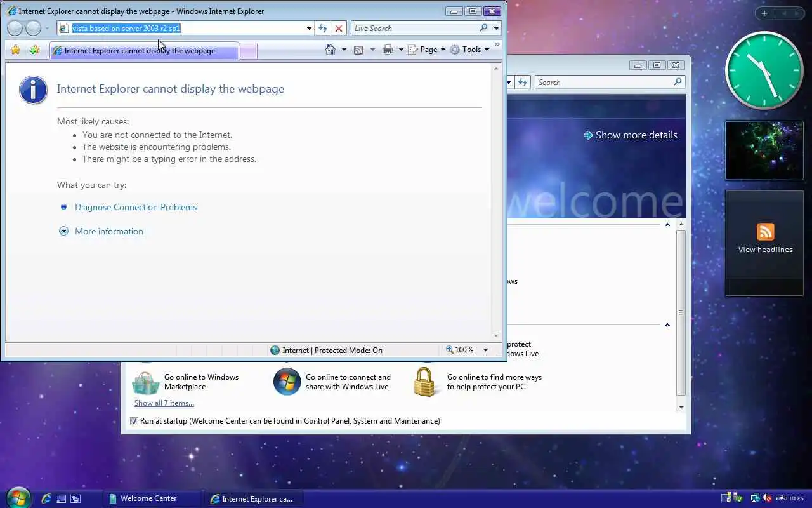Click View headlines in Feed gadget
The height and width of the screenshot is (508, 812).
(765, 250)
